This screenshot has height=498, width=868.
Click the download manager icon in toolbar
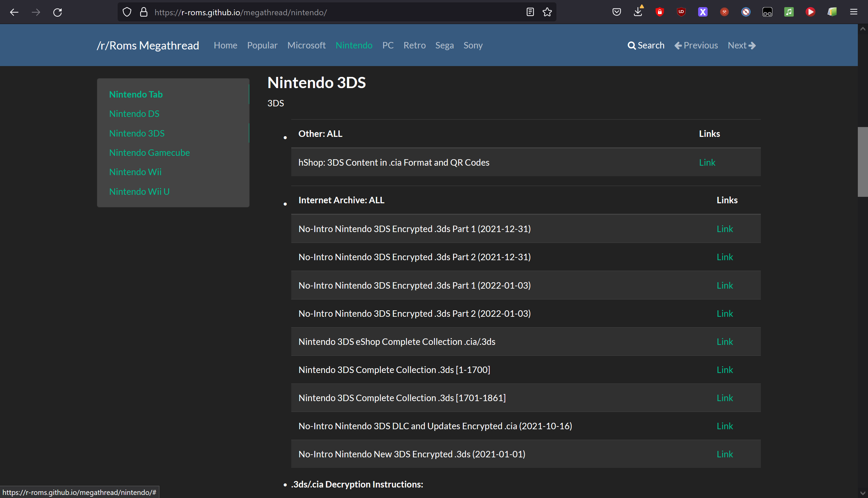click(x=638, y=12)
